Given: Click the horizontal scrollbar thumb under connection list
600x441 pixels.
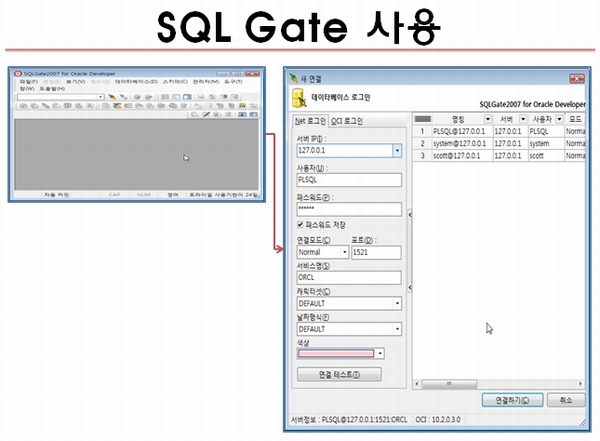Looking at the screenshot, I should (x=449, y=384).
